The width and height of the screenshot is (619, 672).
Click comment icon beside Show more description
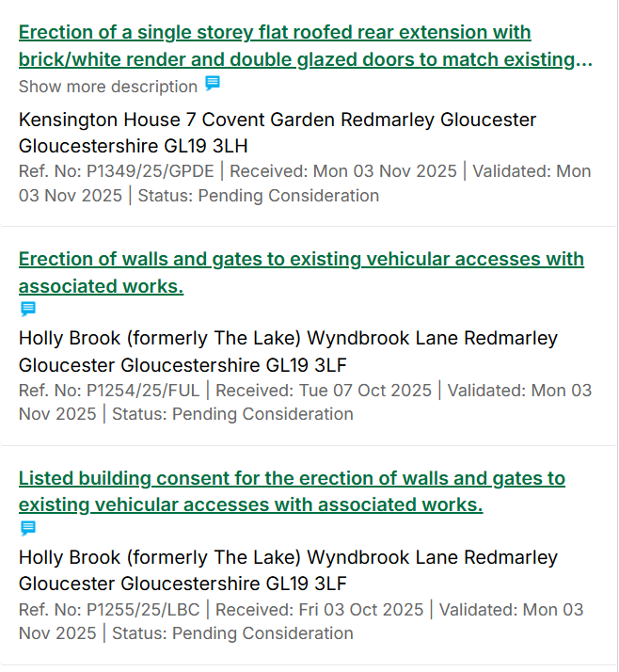(213, 84)
